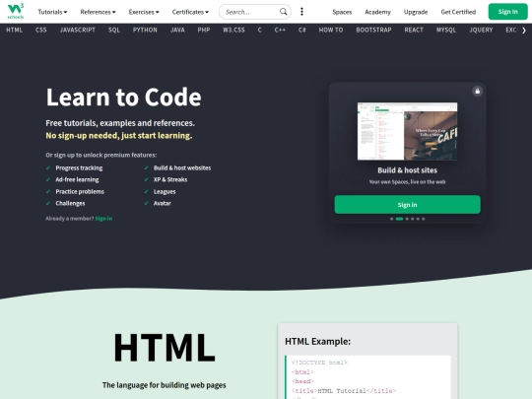The height and width of the screenshot is (399, 532).
Task: Click the 'Build & host websites' feature text
Action: coord(182,167)
